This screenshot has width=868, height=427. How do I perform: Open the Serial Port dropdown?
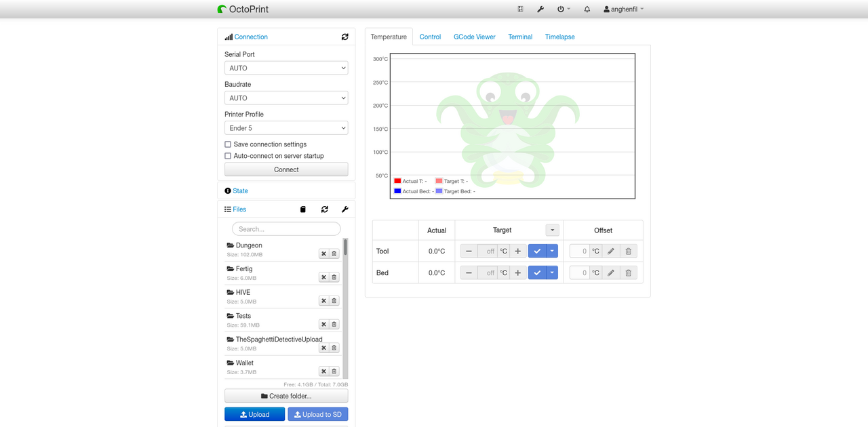pos(286,68)
